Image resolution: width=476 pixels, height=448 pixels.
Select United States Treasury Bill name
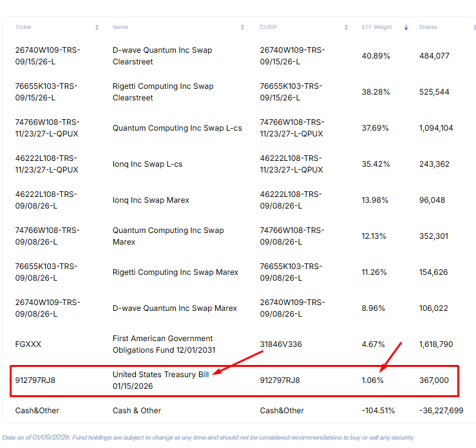pyautogui.click(x=160, y=380)
